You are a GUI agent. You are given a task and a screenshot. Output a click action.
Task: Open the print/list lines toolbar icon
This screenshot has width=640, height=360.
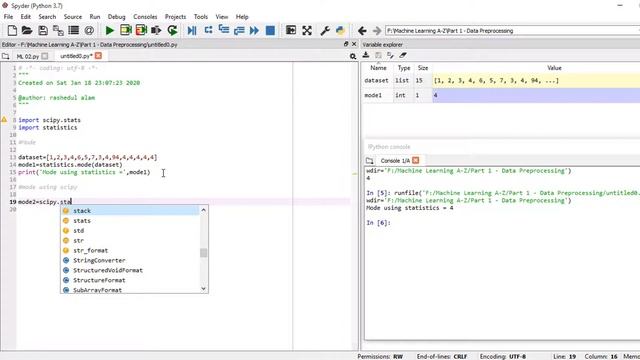click(74, 31)
